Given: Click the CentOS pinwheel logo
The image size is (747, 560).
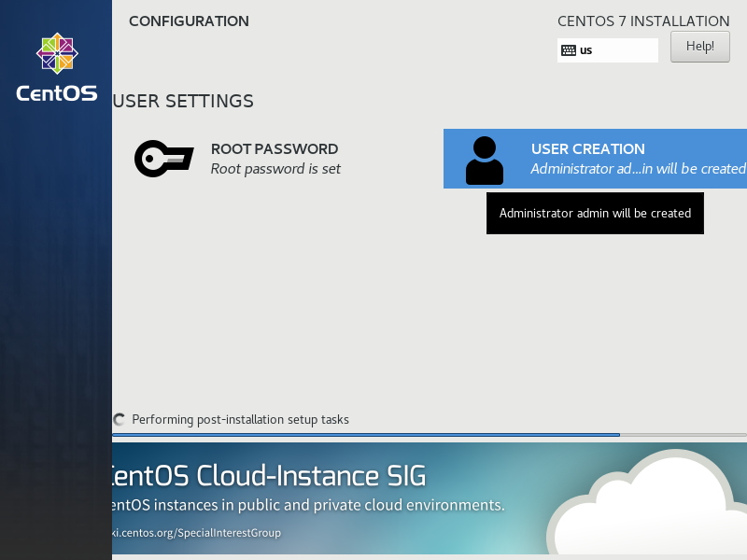Looking at the screenshot, I should point(57,54).
